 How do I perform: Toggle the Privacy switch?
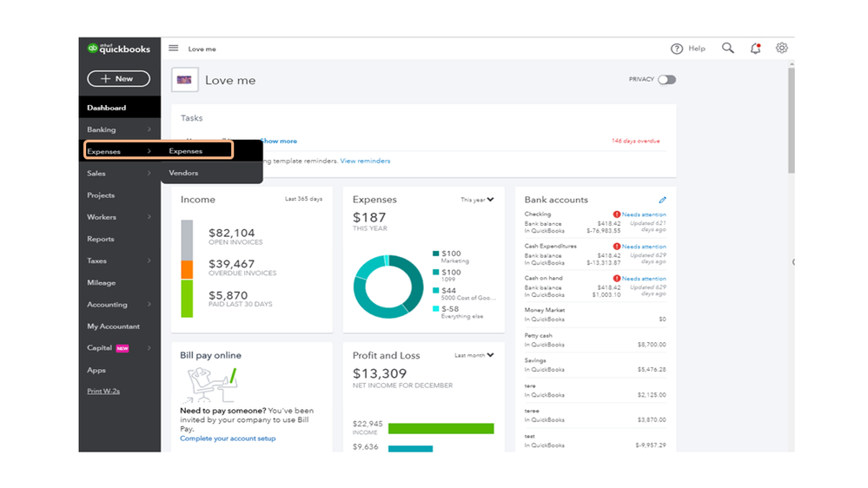click(x=666, y=80)
